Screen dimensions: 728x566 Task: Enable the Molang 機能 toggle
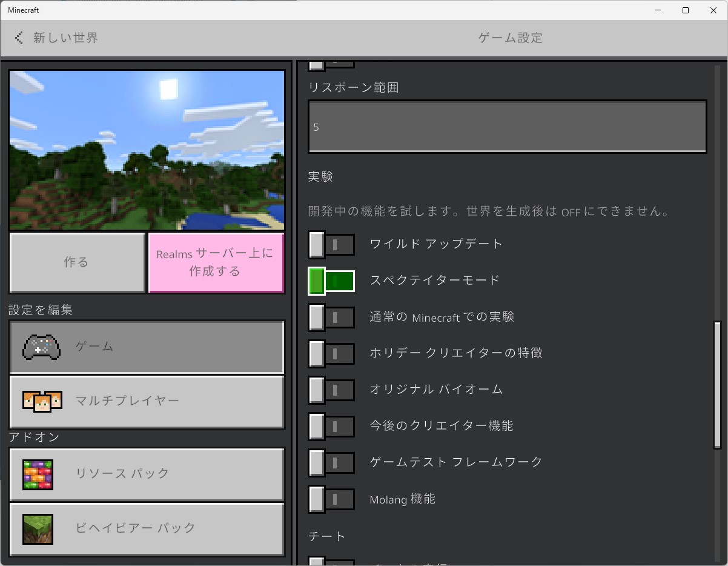pyautogui.click(x=331, y=499)
